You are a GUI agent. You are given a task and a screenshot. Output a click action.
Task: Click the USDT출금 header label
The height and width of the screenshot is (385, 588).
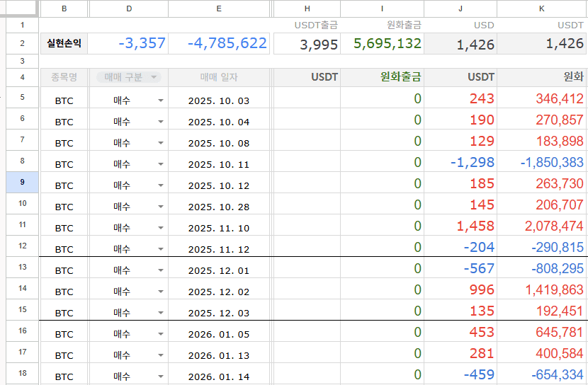[316, 25]
